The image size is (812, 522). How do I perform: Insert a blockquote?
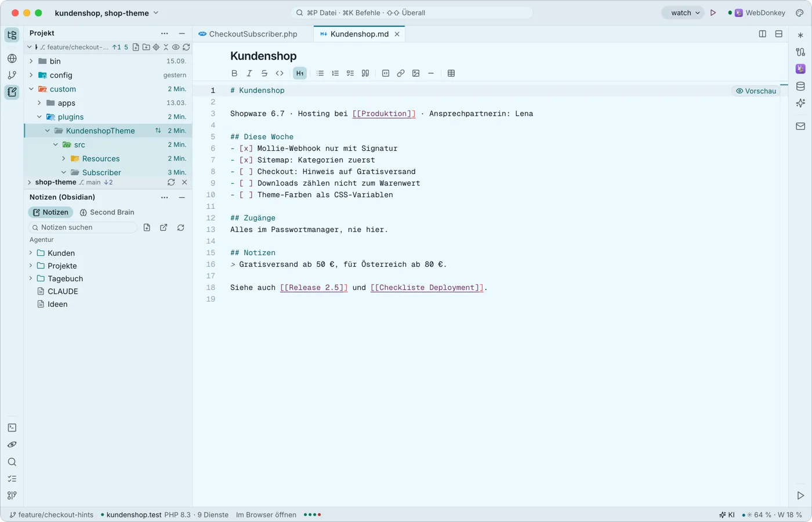tap(365, 73)
